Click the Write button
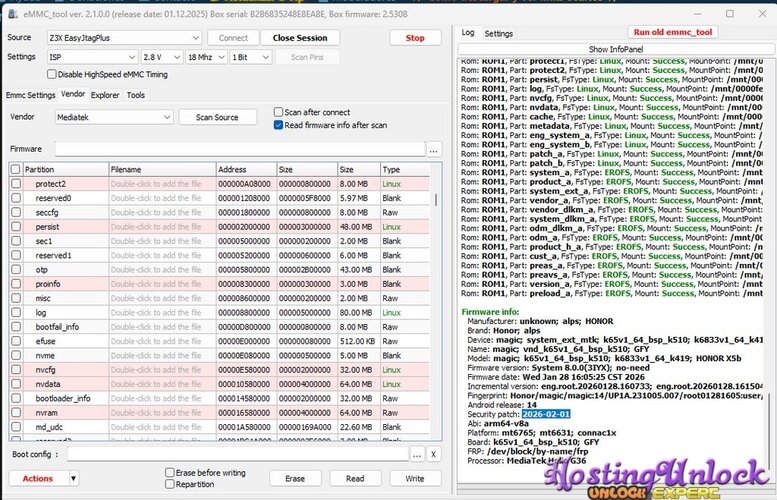Viewport: 777px width, 500px height. click(415, 479)
